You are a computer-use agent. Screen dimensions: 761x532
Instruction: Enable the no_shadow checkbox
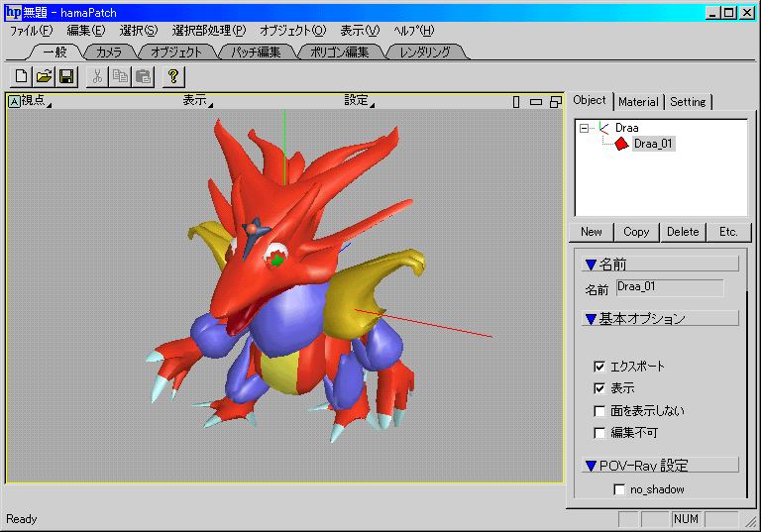click(x=619, y=489)
